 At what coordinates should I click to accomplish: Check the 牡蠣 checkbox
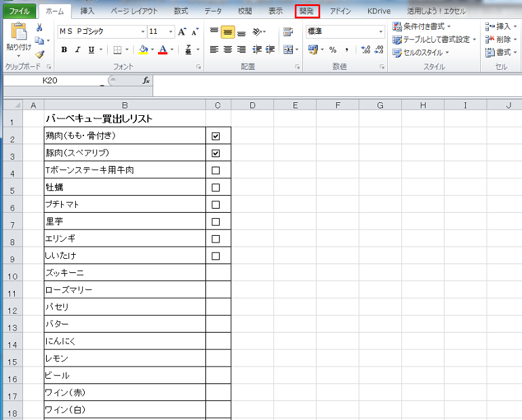tap(216, 188)
